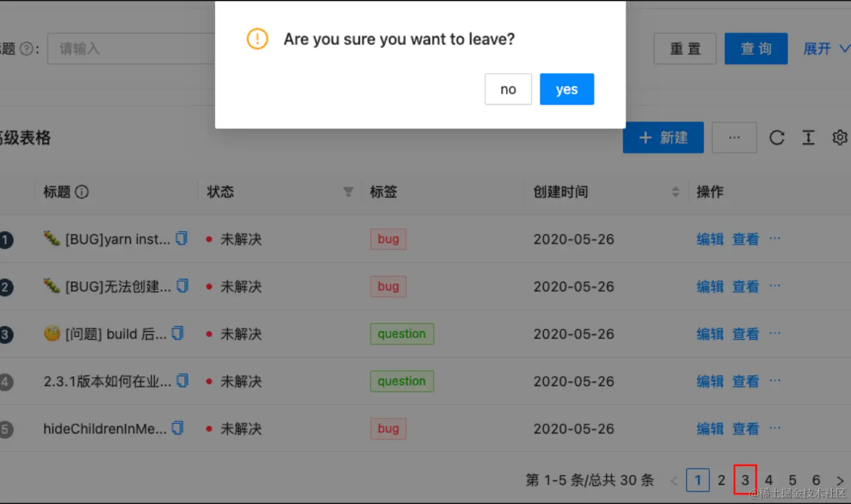Copy title of [问题] build 后... row

click(177, 333)
